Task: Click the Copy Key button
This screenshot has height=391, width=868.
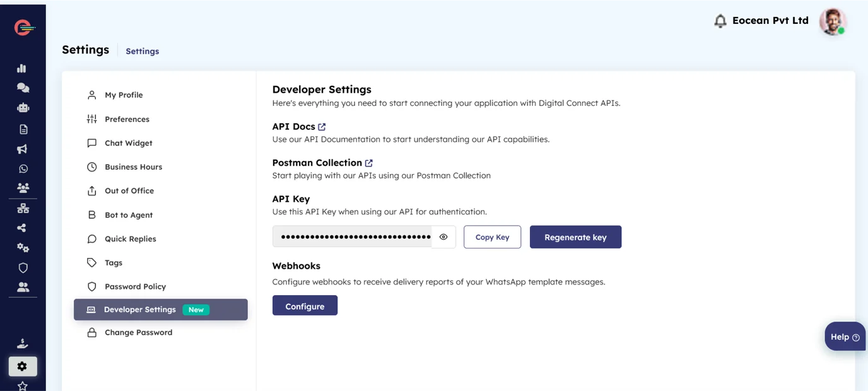Action: (x=492, y=237)
